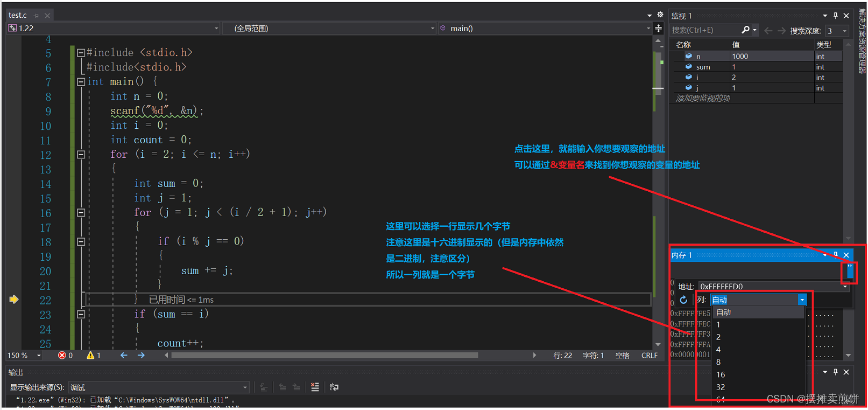Image resolution: width=868 pixels, height=410 pixels.
Task: Open the 监视 1 window options dropdown
Action: coord(825,16)
